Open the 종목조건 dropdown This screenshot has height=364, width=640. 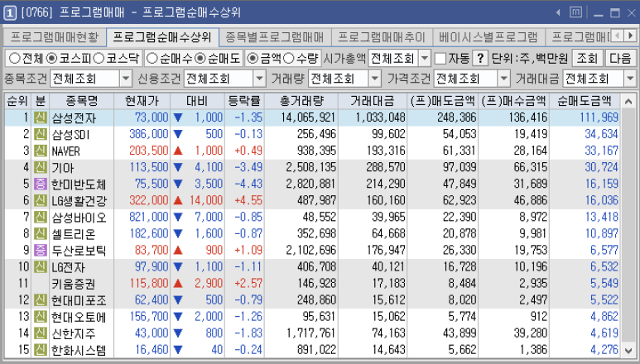pyautogui.click(x=126, y=79)
